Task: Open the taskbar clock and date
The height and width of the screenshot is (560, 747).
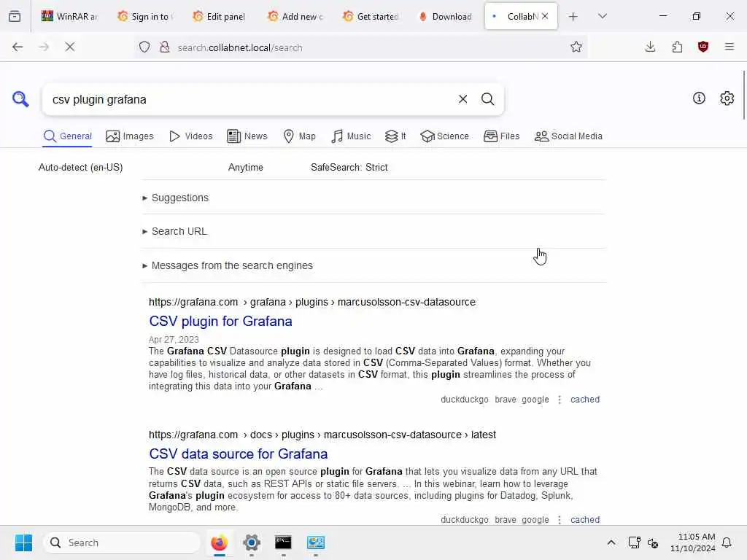Action: coord(692,542)
